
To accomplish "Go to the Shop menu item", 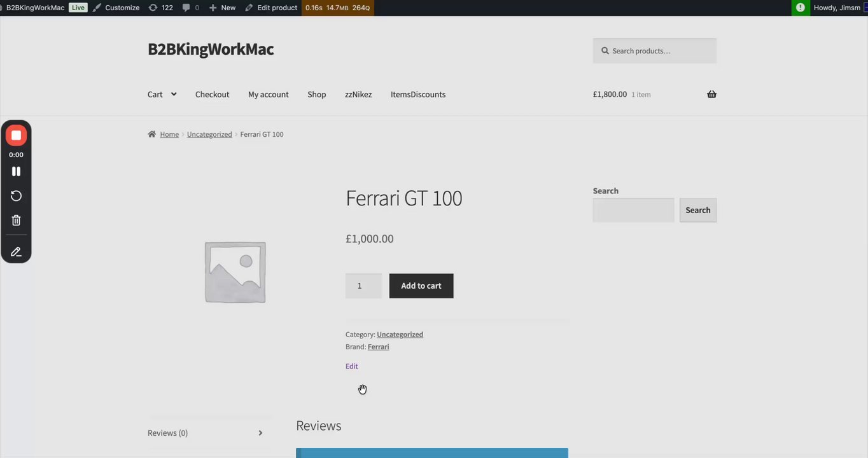I will coord(316,94).
